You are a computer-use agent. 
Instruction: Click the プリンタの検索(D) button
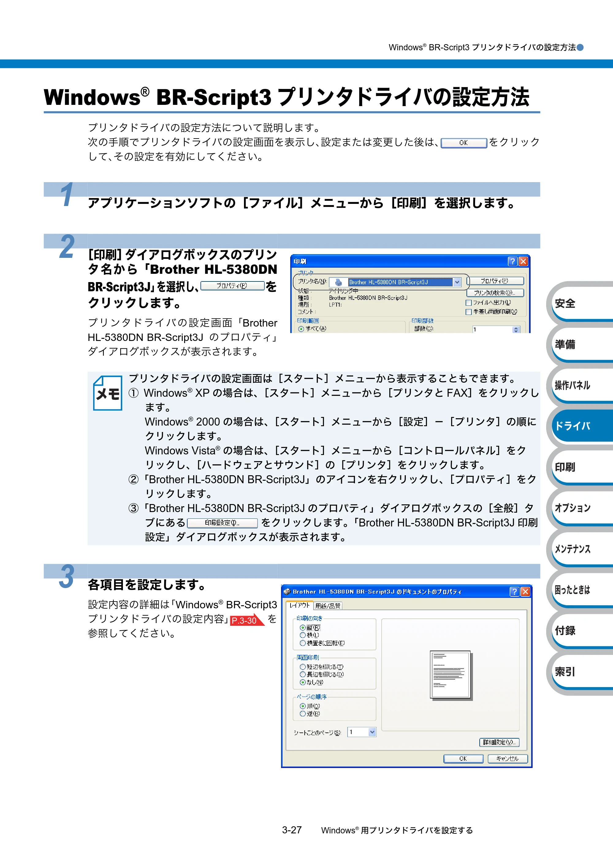click(496, 293)
